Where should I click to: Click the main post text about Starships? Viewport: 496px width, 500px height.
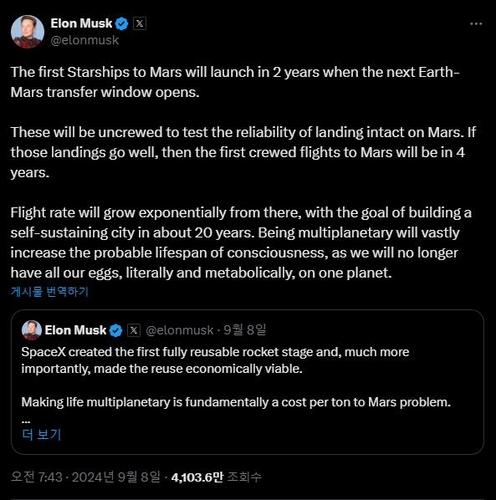(x=243, y=172)
